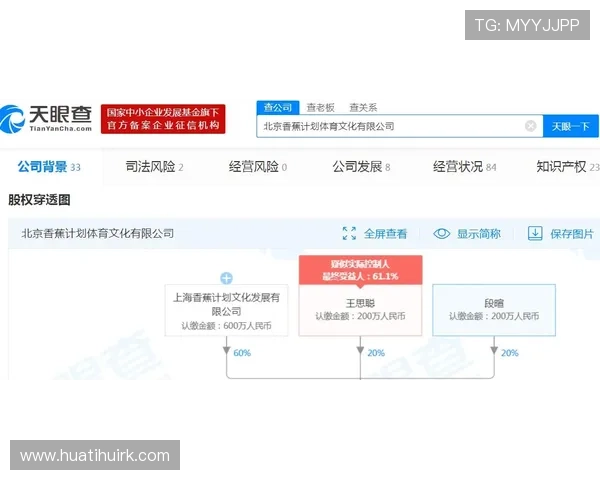This screenshot has height=480, width=600.
Task: Click the download save-image icon
Action: (535, 233)
